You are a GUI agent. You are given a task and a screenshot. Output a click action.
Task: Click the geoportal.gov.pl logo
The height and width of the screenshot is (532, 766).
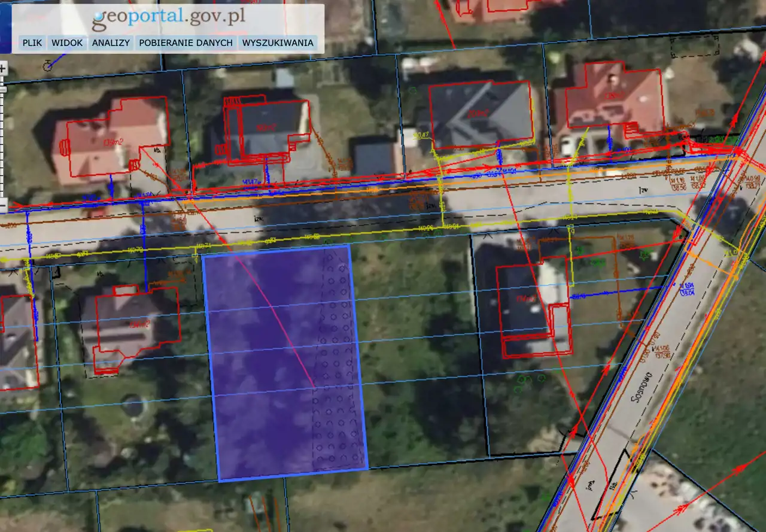[168, 18]
